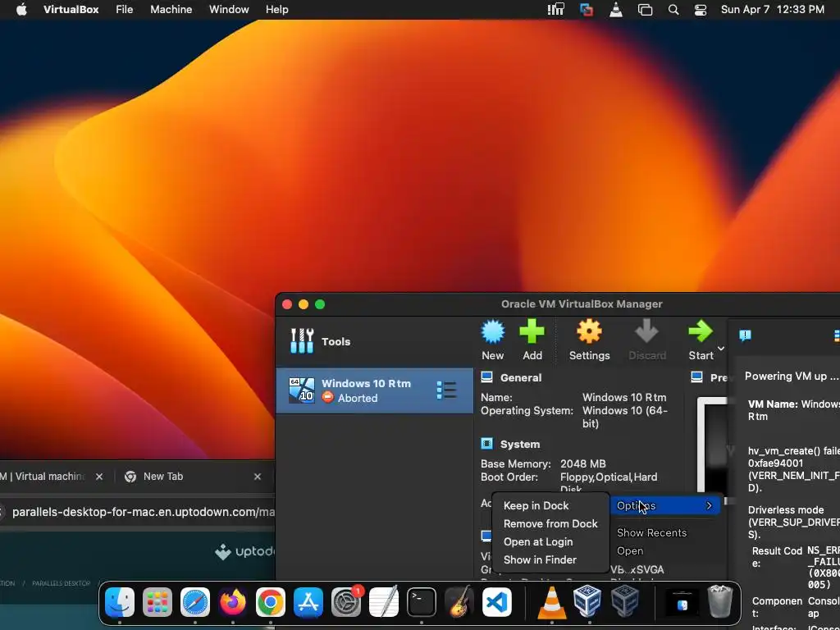Image resolution: width=840 pixels, height=630 pixels.
Task: Choose Remove from Dock
Action: 550,524
